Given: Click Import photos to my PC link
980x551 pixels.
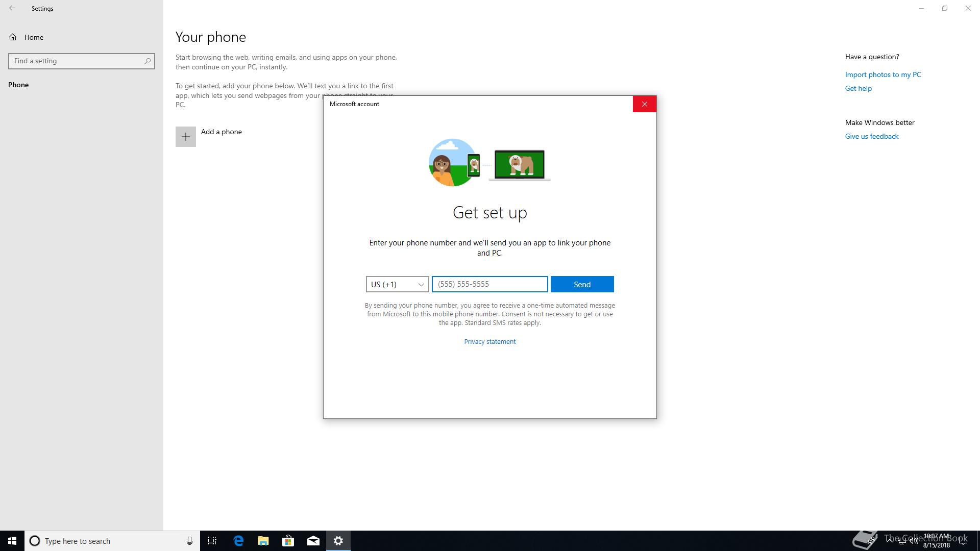Looking at the screenshot, I should (x=883, y=74).
